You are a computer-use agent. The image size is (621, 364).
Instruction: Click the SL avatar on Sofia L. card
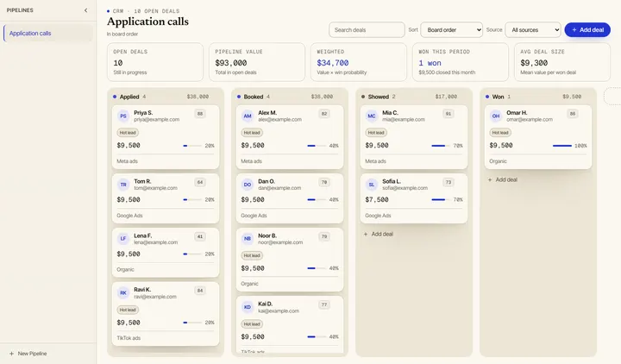372,185
